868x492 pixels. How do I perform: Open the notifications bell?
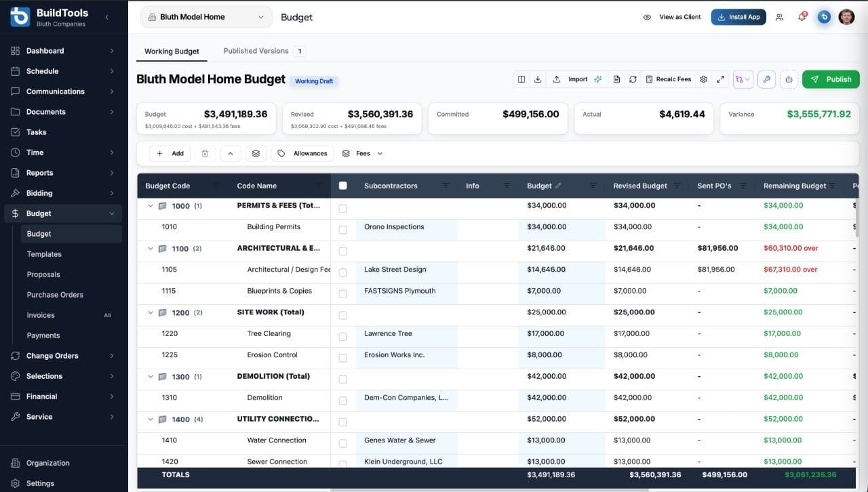click(802, 17)
